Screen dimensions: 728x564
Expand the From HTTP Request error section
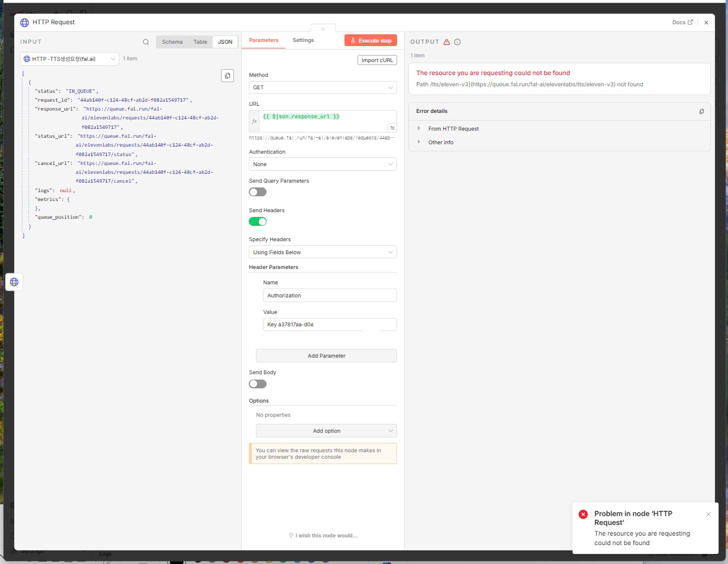tap(453, 128)
